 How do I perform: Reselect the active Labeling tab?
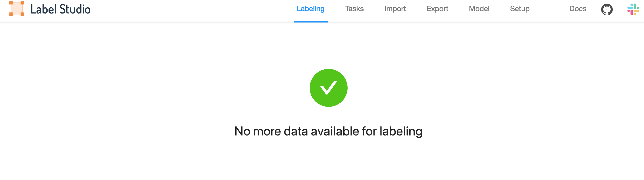click(x=310, y=9)
